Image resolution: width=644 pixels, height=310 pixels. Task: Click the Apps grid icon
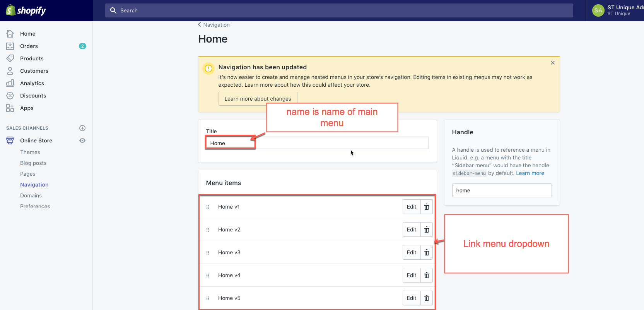click(10, 108)
